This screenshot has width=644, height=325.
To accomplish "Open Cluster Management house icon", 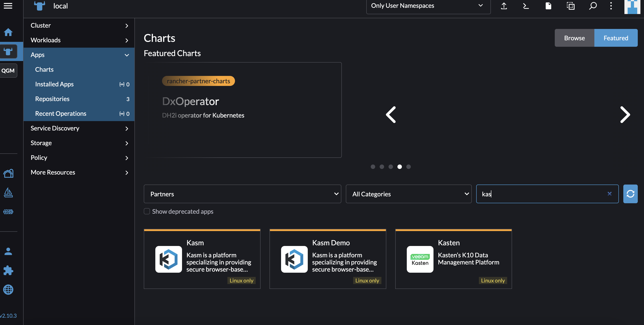I will click(x=8, y=173).
